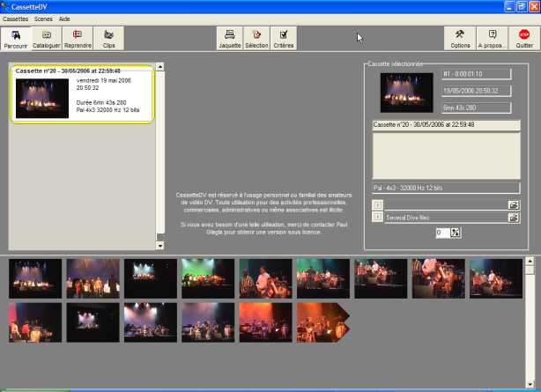The width and height of the screenshot is (541, 392).
Task: Click cassette list scrollbar up arrow
Action: point(160,67)
